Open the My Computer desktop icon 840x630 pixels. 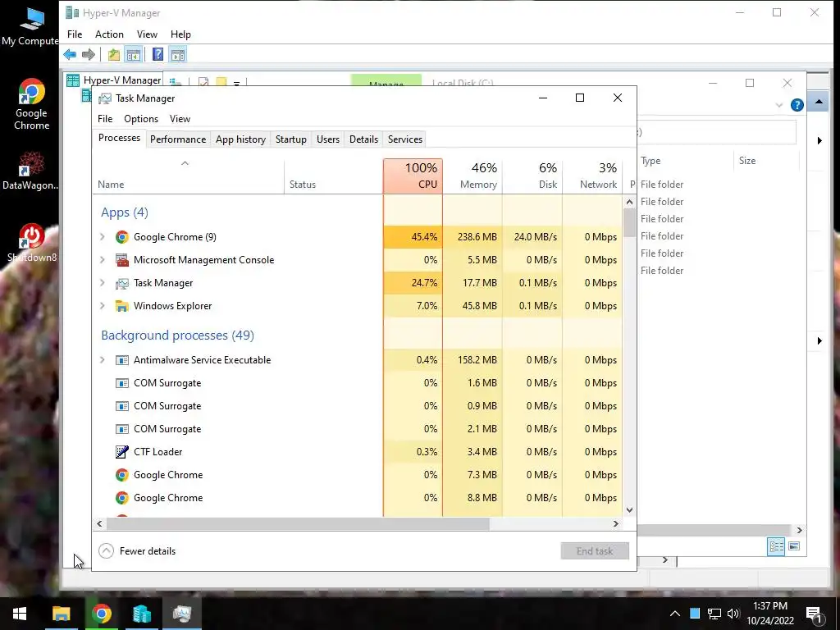click(30, 25)
